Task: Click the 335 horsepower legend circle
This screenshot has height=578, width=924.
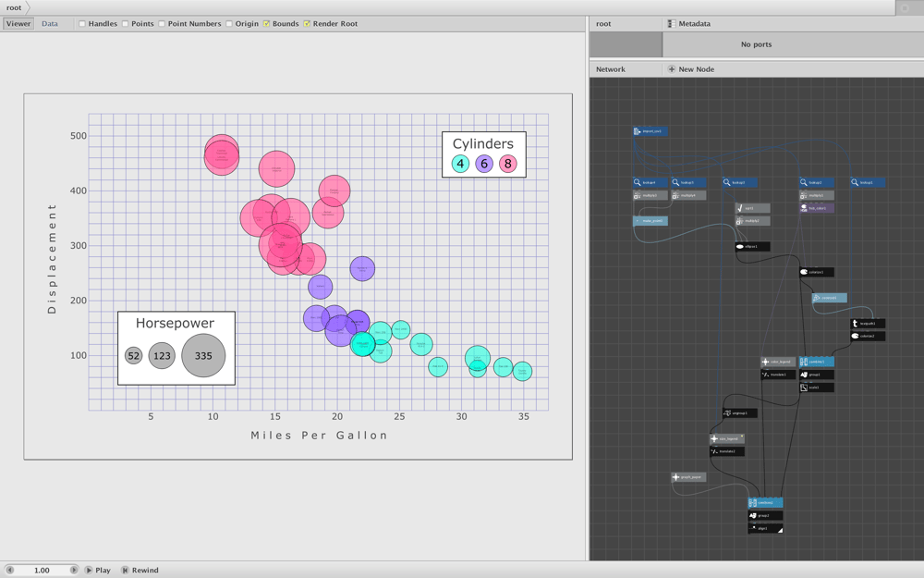Action: (x=203, y=356)
